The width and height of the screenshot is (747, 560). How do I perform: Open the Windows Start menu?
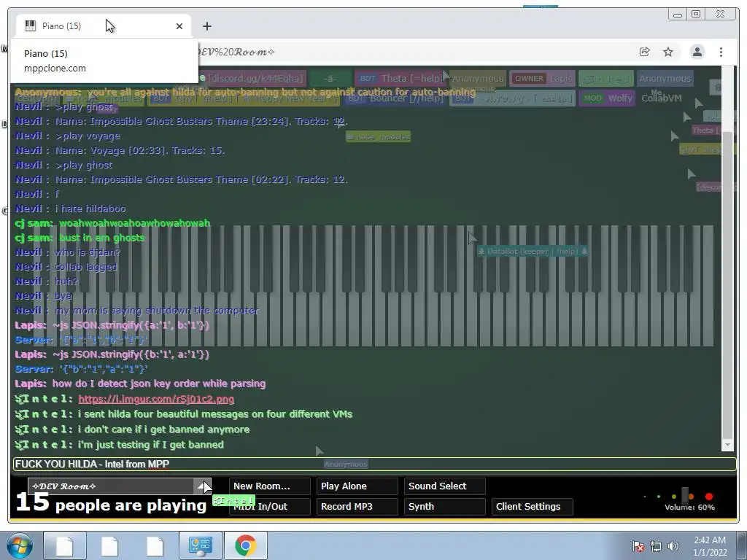point(19,545)
